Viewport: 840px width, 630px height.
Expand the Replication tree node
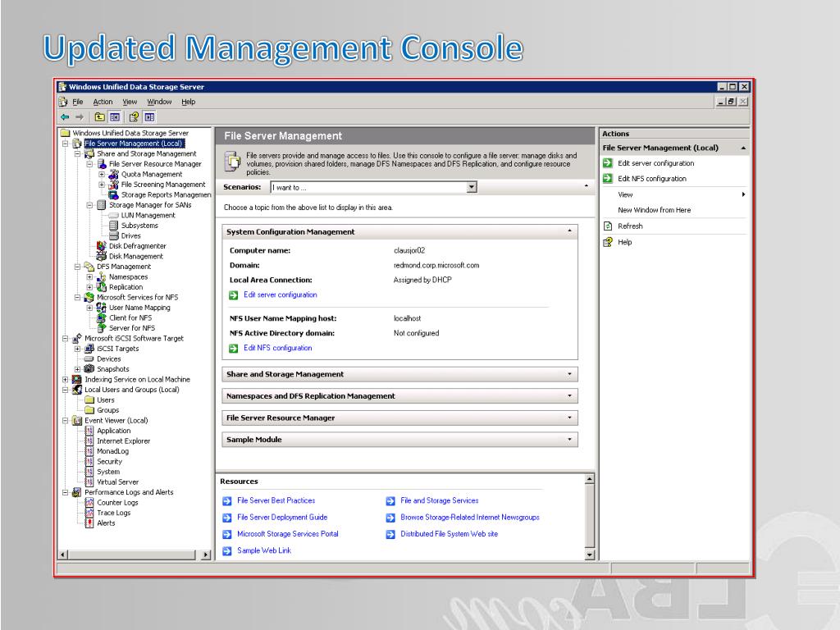coord(90,287)
